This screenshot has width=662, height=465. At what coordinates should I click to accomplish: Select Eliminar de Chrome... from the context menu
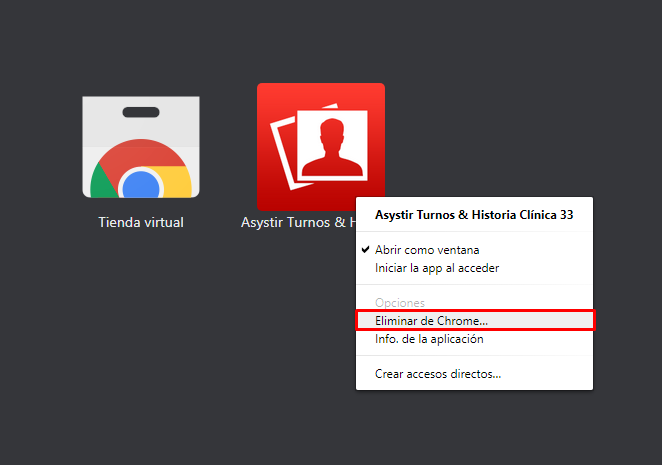(x=431, y=321)
